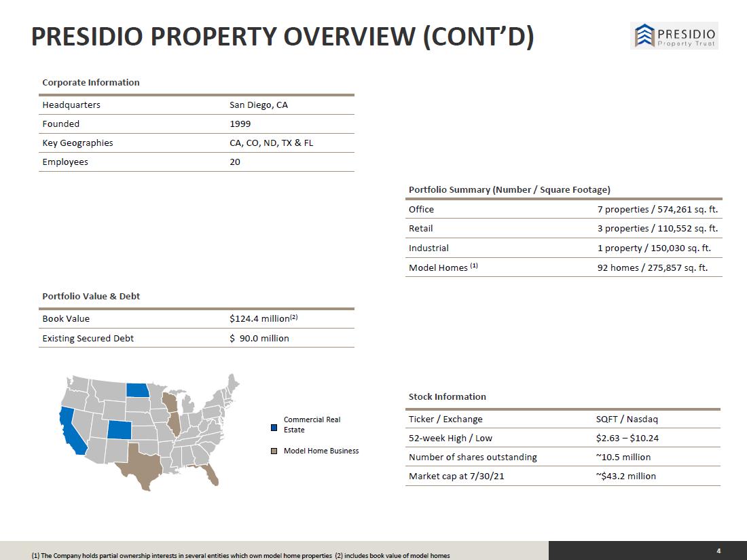
Task: Click the blue Commercial Real Estate legend swatch
Action: point(274,428)
